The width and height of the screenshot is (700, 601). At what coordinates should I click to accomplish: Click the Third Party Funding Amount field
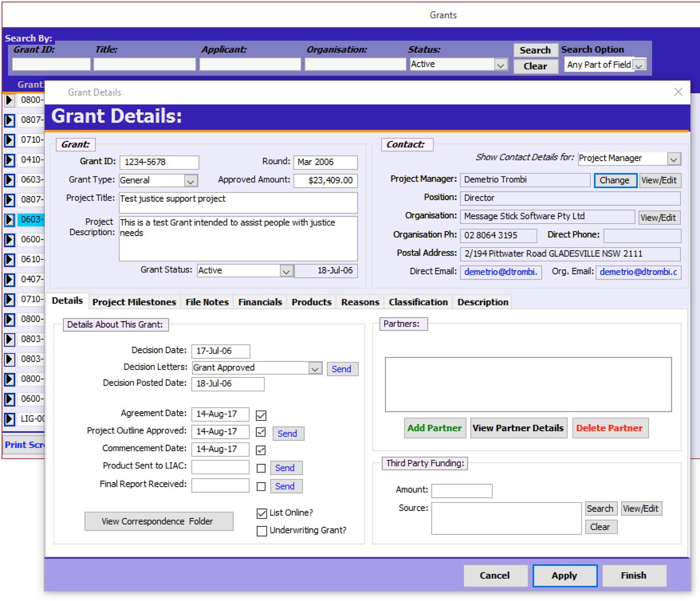[x=462, y=491]
